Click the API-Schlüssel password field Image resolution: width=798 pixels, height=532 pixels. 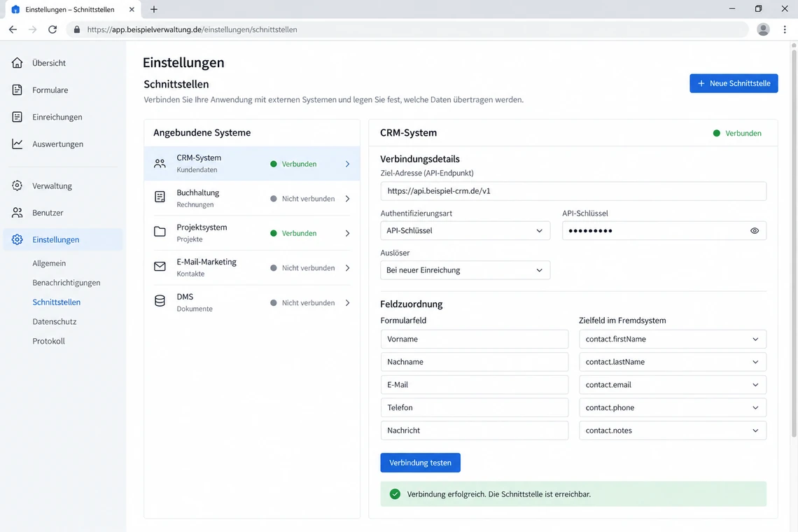(664, 230)
